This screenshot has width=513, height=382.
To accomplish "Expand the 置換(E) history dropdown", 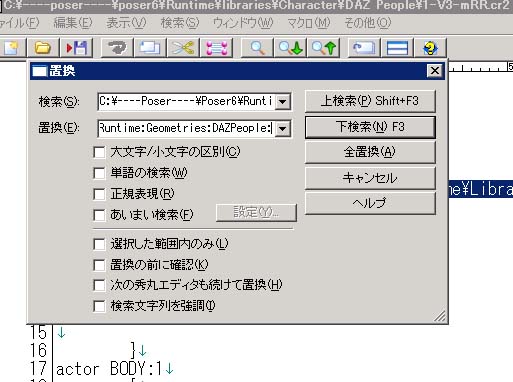I will pos(283,128).
